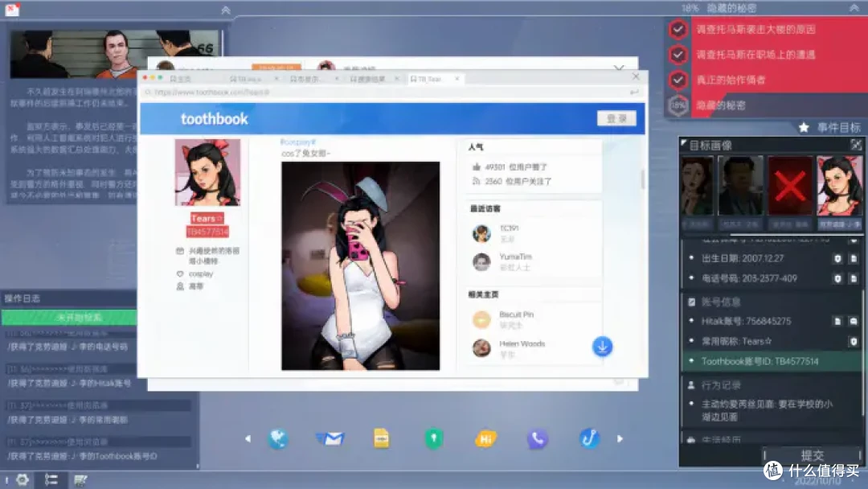Switch to the 布鲁尔 browser tab
Viewport: 868px width, 489px height.
[313, 79]
